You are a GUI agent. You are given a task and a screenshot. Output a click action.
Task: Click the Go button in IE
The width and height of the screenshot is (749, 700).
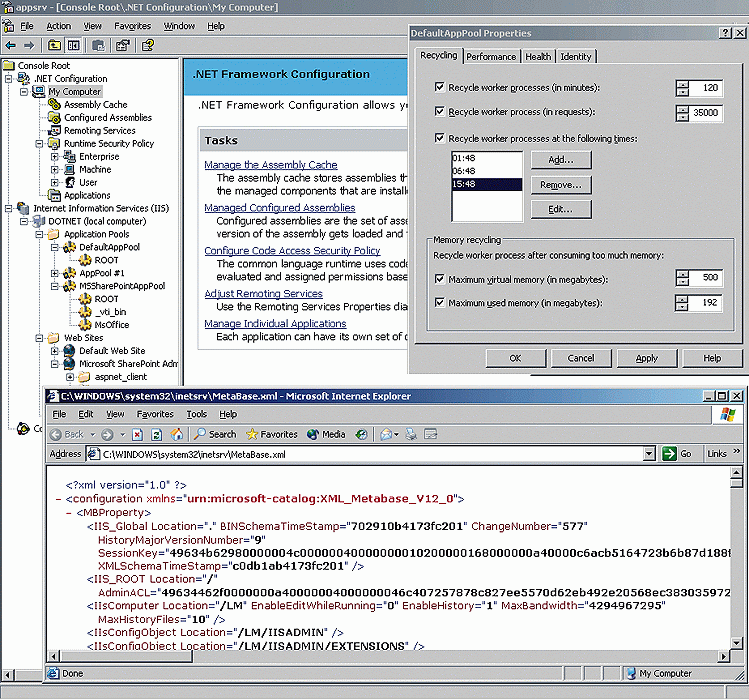[x=676, y=453]
